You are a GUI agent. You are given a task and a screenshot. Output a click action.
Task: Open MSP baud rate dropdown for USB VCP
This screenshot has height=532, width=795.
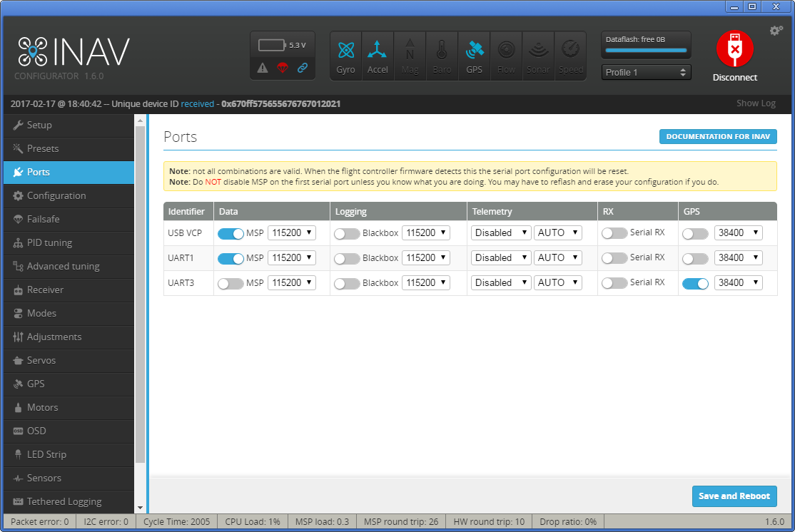pos(292,232)
